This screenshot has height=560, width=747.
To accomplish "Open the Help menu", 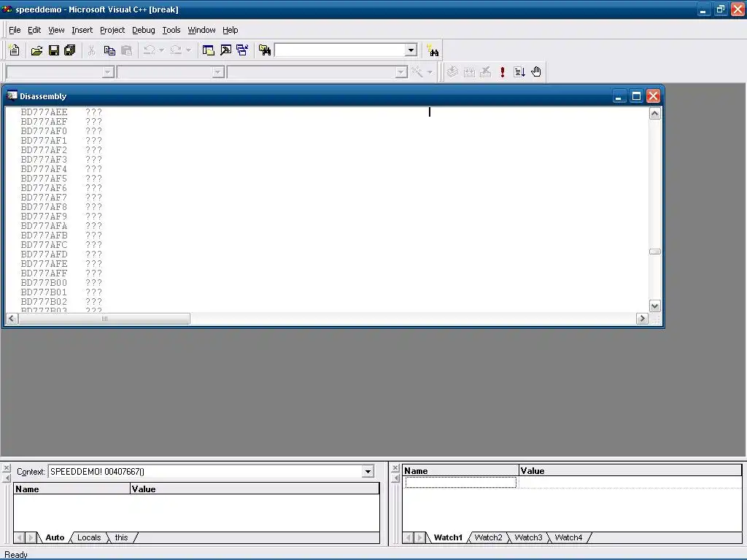I will (x=230, y=30).
